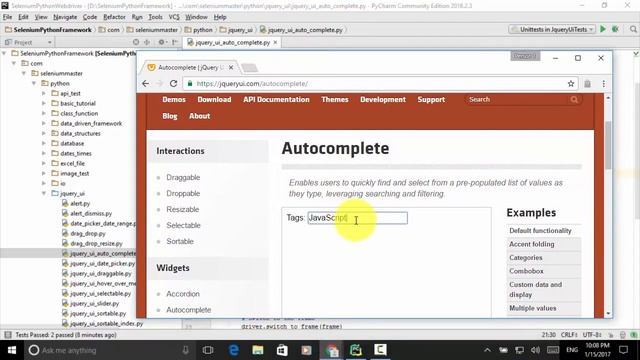Click the volume speaker tray icon
This screenshot has width=640, height=360.
[x=536, y=350]
